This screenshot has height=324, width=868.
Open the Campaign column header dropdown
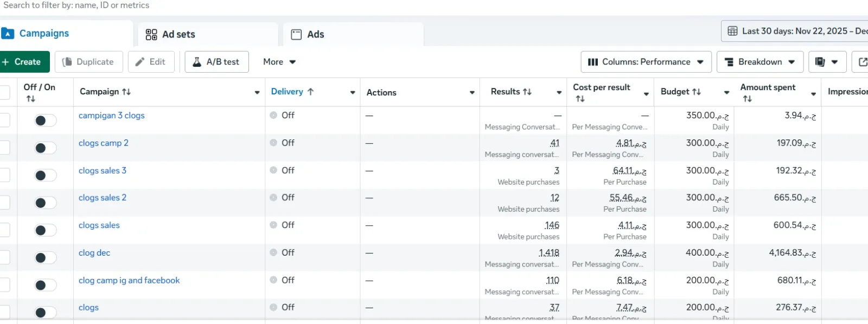click(257, 93)
